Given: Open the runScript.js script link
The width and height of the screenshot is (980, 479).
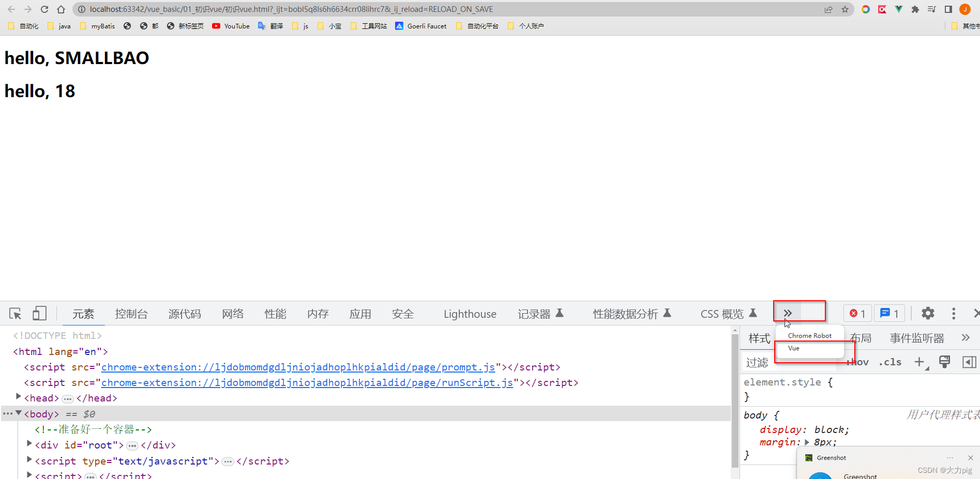Looking at the screenshot, I should coord(306,382).
